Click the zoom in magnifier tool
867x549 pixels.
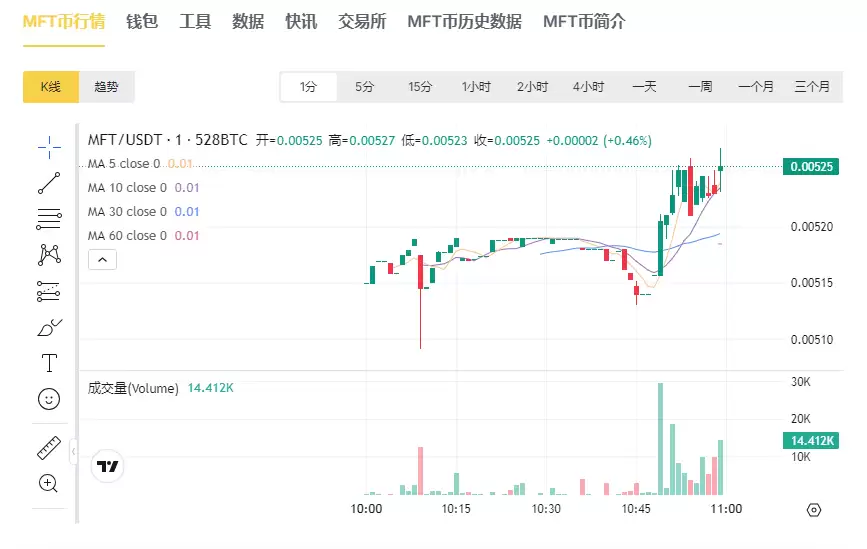pyautogui.click(x=48, y=484)
